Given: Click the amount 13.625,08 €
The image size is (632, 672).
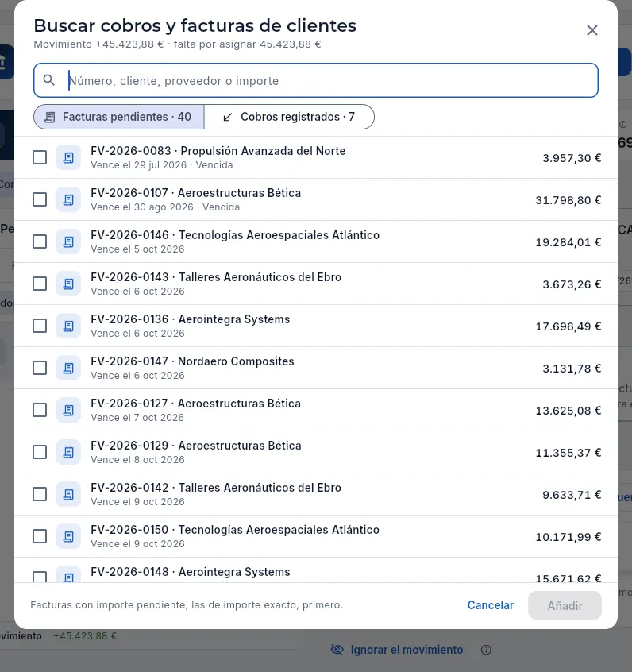Looking at the screenshot, I should tap(568, 411).
